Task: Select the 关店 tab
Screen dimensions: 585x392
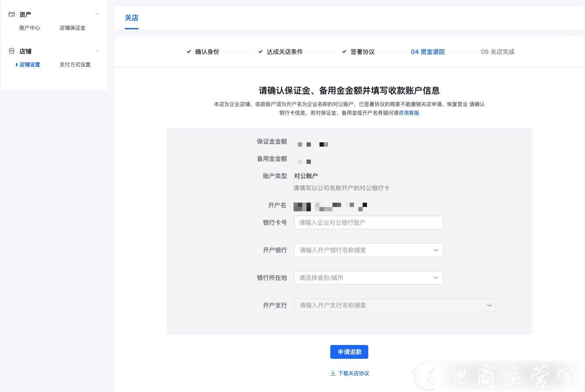Action: [x=132, y=18]
